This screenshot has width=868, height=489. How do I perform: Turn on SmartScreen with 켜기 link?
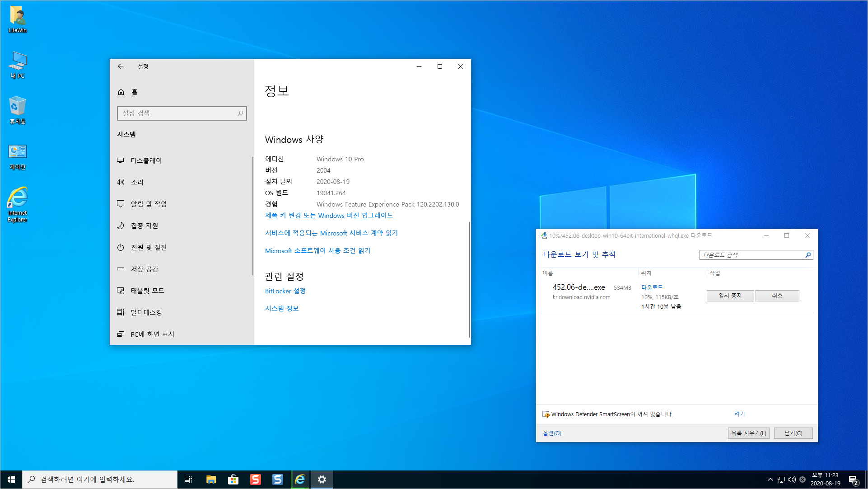point(739,414)
